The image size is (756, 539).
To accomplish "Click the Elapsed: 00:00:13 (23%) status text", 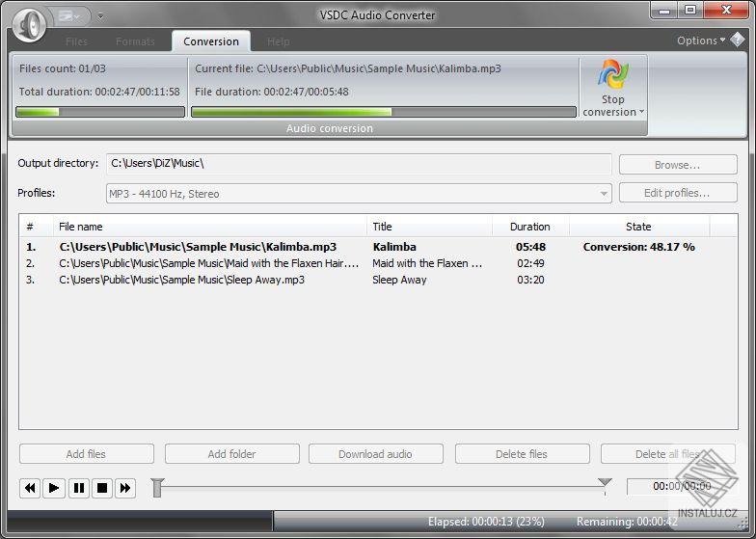I will (x=486, y=522).
